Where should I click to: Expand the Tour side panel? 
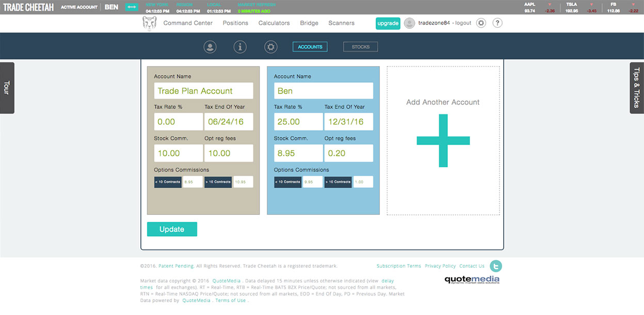point(7,88)
